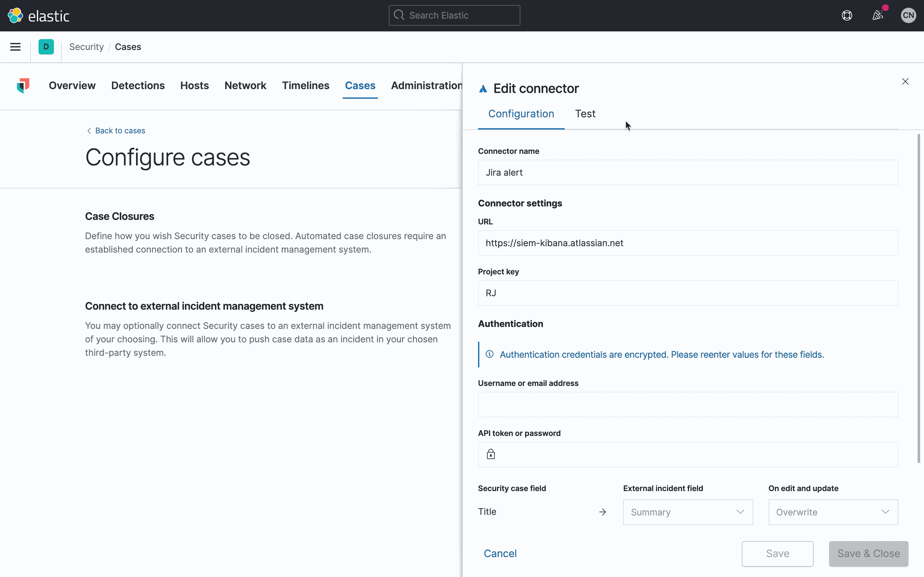This screenshot has height=577, width=924.
Task: Click the Search Elastic box
Action: pos(454,16)
